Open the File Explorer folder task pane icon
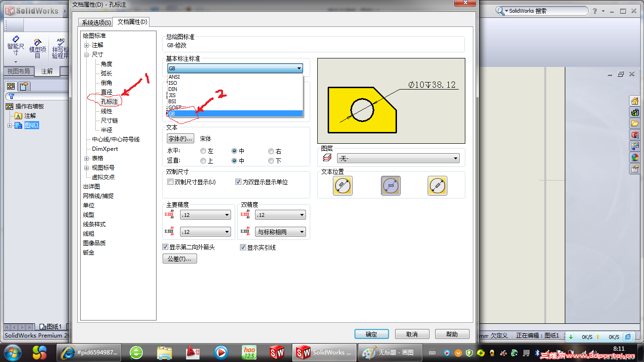Viewport: 644px width, 362px height. tap(635, 123)
